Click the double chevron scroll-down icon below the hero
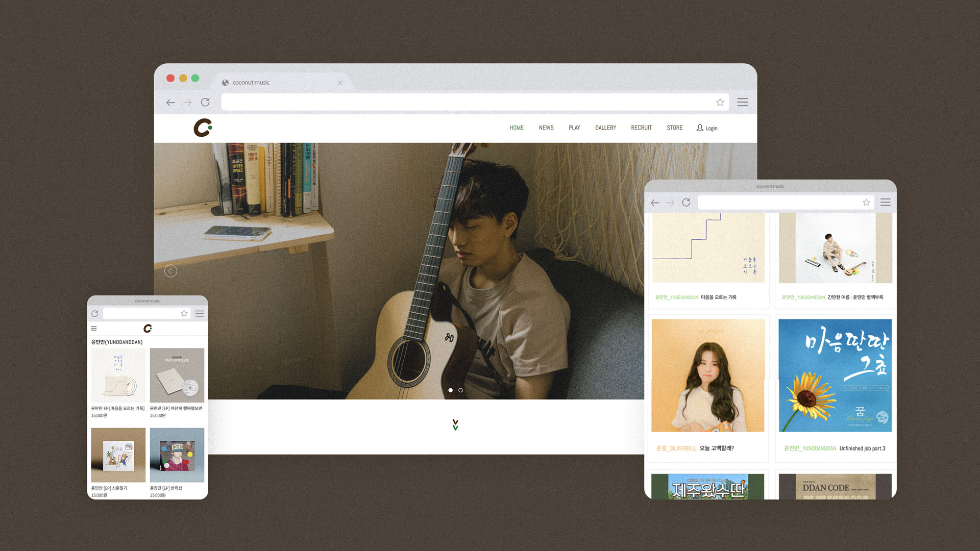 pyautogui.click(x=455, y=424)
